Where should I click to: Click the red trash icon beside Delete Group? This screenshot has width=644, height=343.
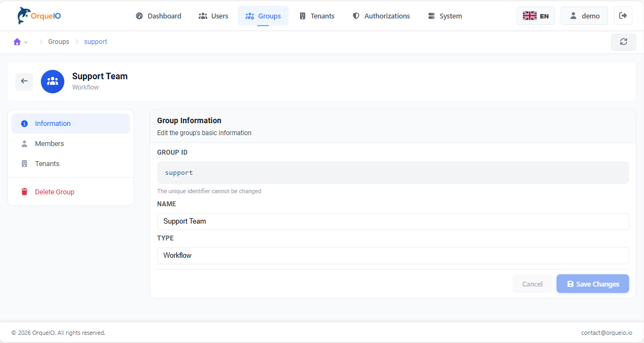(24, 191)
